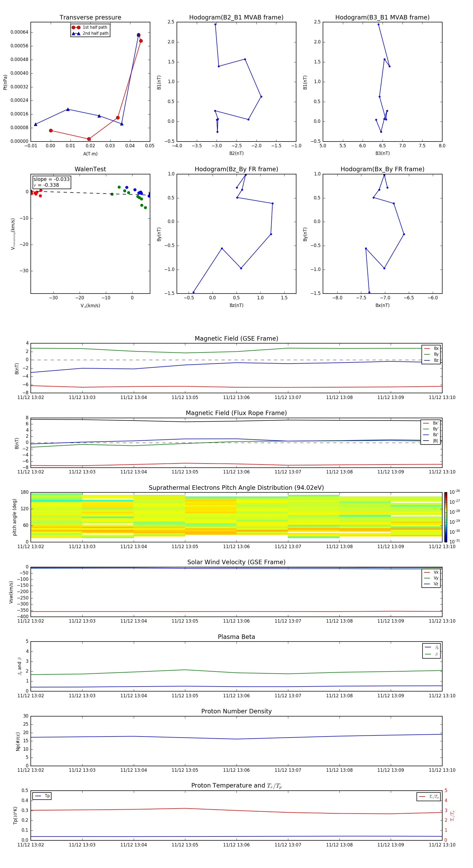Select the 'Te/Tp' legend entry
473x868 pixels.
(429, 796)
